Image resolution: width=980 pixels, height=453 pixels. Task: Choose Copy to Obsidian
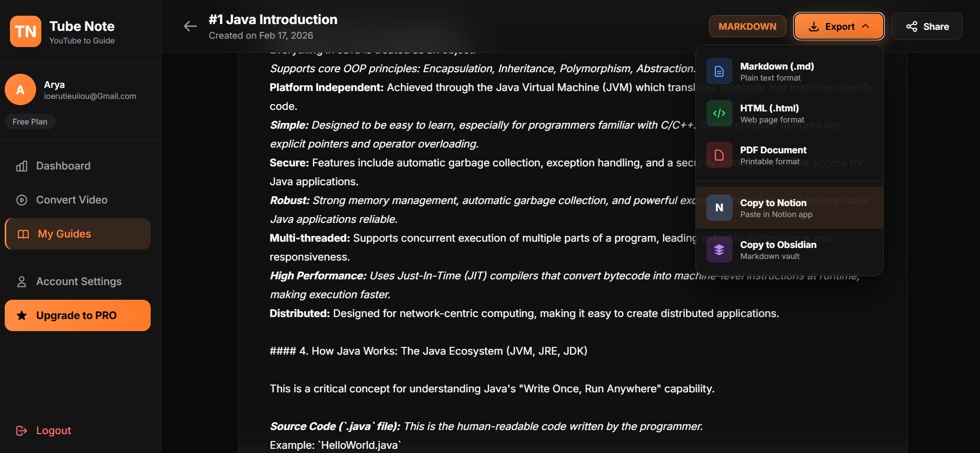coord(790,250)
